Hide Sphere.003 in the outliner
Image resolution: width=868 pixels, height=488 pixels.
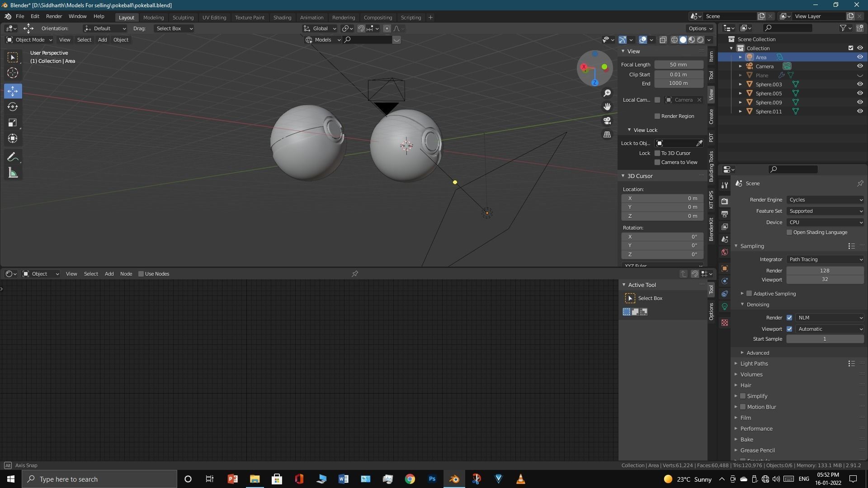click(x=860, y=84)
